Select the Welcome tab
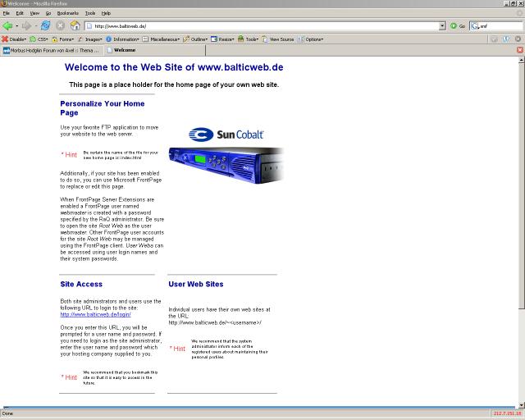This screenshot has width=525, height=420. coord(154,50)
